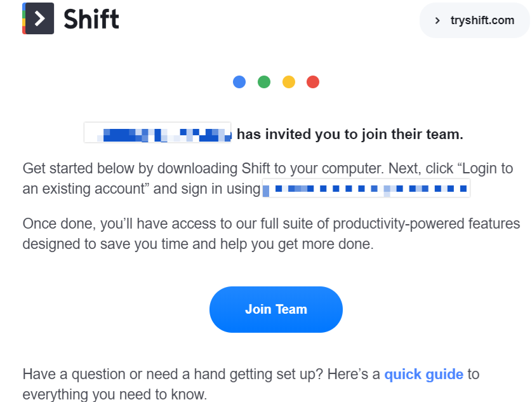Click the 'designed to save you time' line
This screenshot has height=402, width=532.
pyautogui.click(x=198, y=244)
